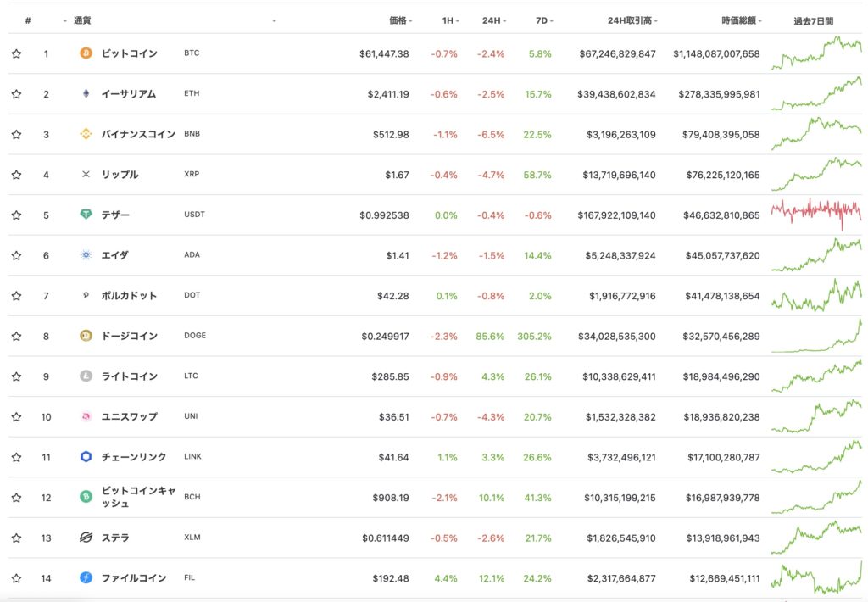The width and height of the screenshot is (868, 602).
Task: Mark LINK row star as favorite
Action: coord(17,458)
